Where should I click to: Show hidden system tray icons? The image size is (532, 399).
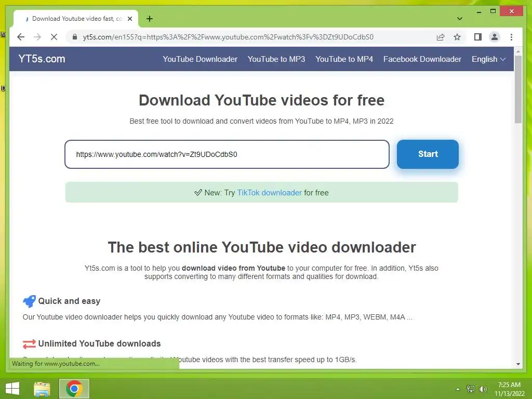458,389
